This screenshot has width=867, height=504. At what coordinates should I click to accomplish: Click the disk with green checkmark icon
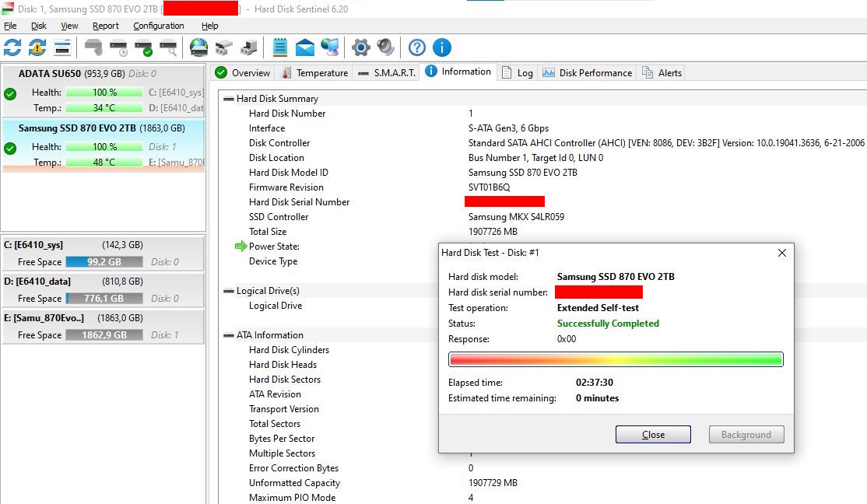click(143, 47)
